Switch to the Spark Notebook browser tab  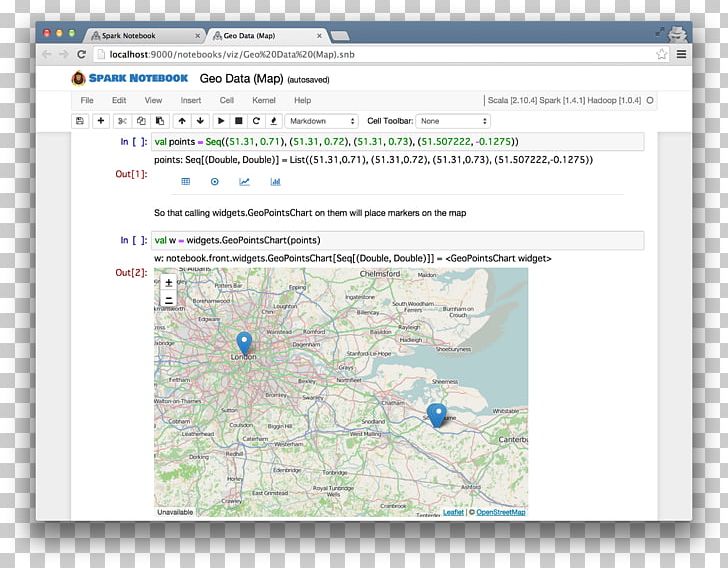point(144,36)
